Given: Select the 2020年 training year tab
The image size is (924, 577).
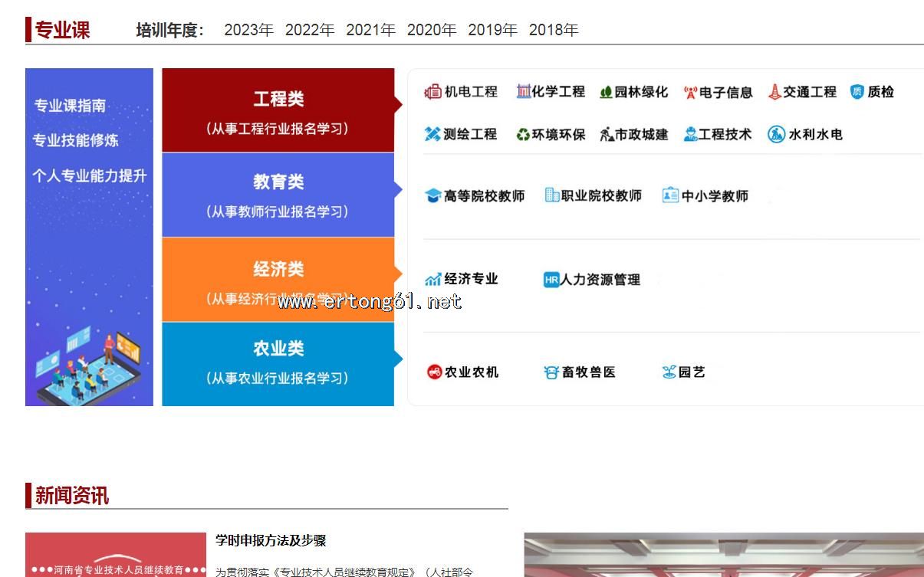Looking at the screenshot, I should pyautogui.click(x=431, y=30).
